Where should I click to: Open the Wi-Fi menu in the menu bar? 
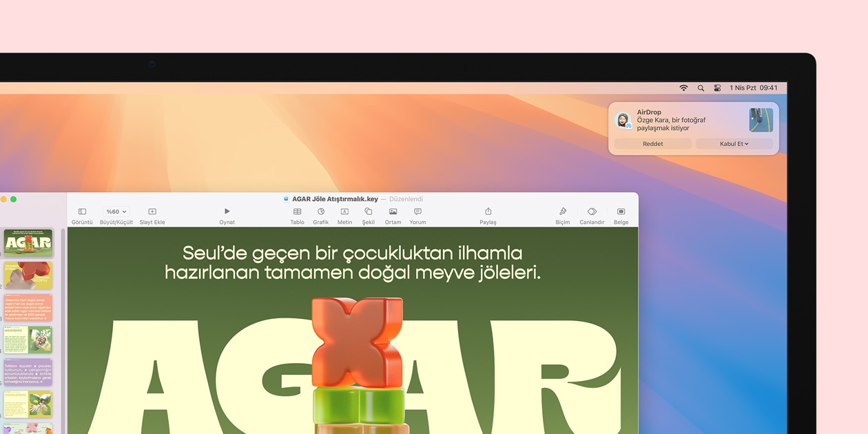(x=683, y=87)
